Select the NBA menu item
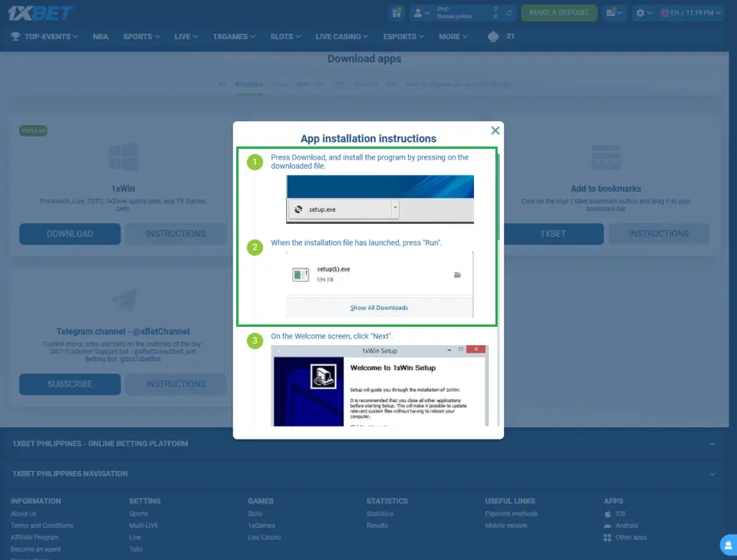 tap(100, 36)
